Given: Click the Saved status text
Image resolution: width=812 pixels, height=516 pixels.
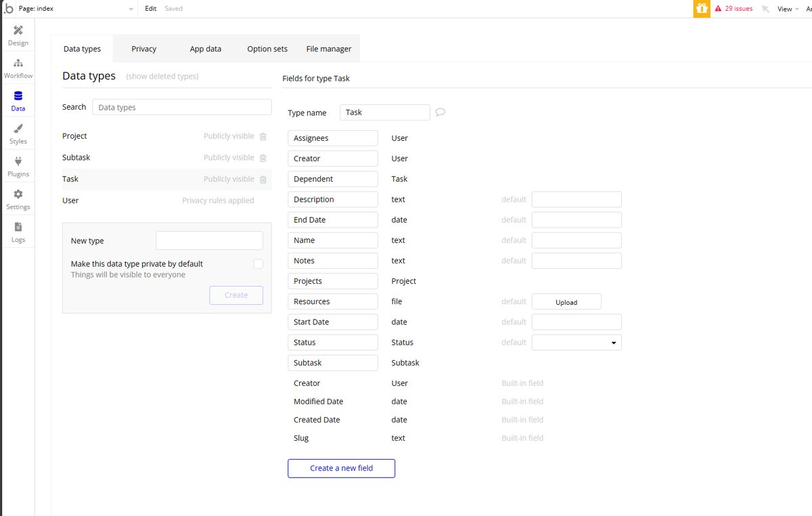Looking at the screenshot, I should coord(173,9).
